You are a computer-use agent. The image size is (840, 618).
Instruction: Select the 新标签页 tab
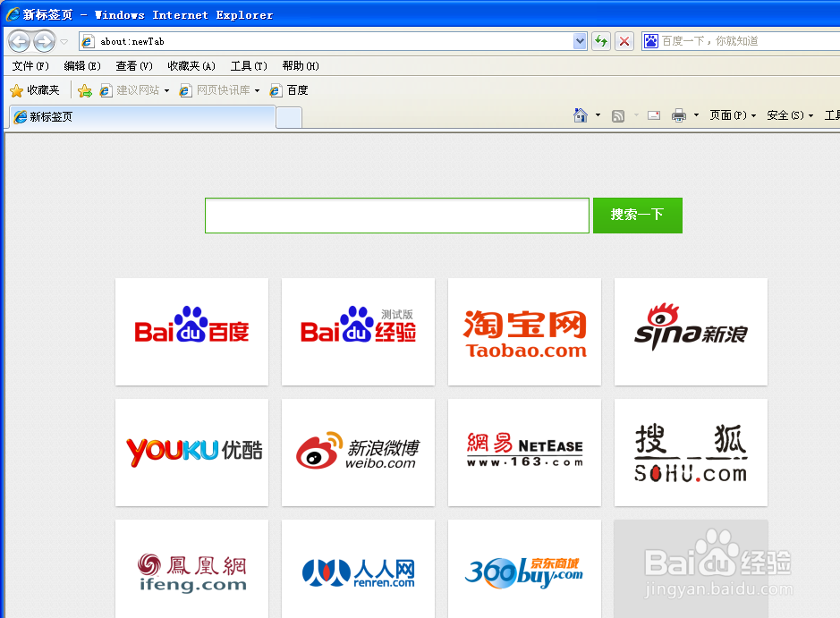pyautogui.click(x=142, y=117)
